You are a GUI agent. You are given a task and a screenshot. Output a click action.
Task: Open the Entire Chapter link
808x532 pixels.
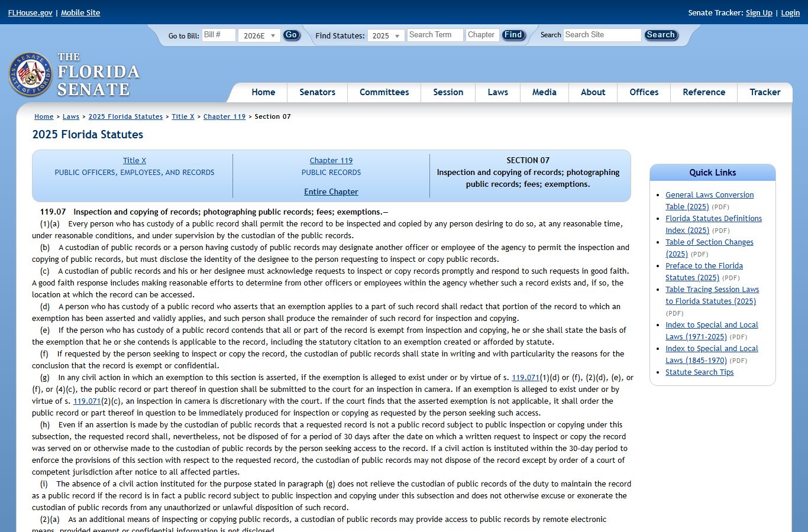coord(331,192)
